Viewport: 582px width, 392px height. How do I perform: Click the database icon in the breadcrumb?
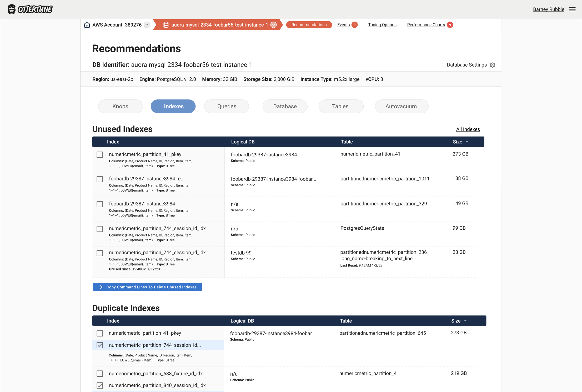pyautogui.click(x=166, y=25)
